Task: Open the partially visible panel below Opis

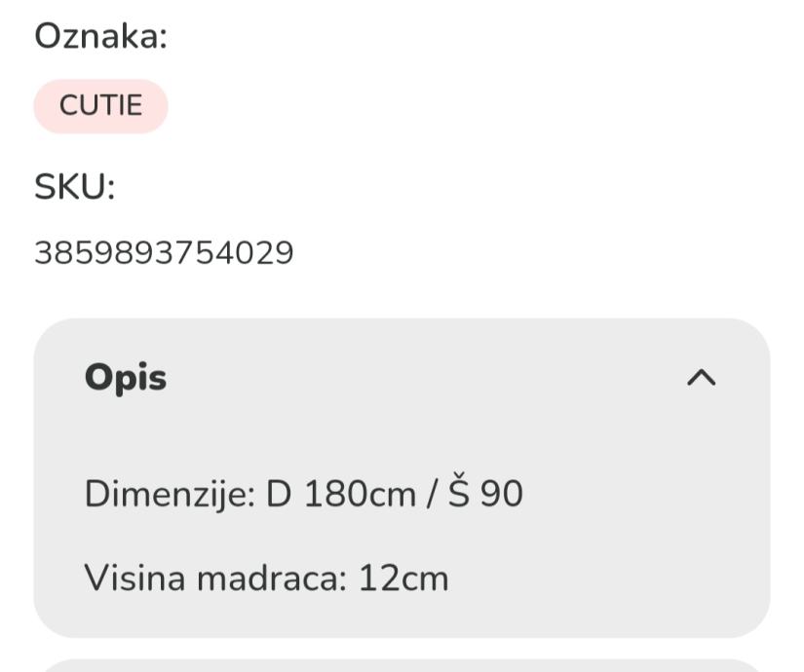Action: point(402,664)
